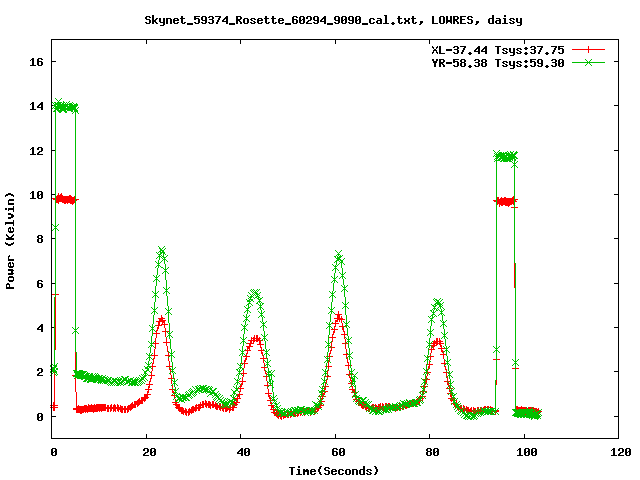640x480 pixels.
Task: Click the green line sample in legend
Action: pos(588,62)
